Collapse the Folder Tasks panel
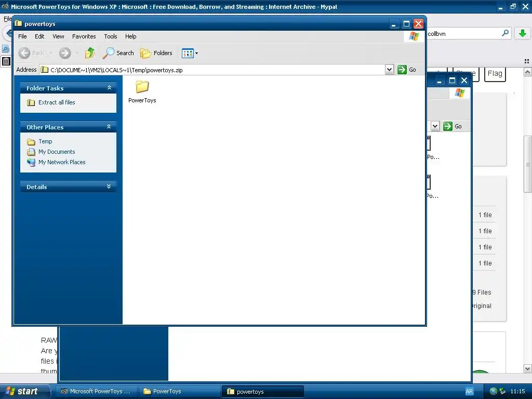Screen dimensions: 532x399 [x=109, y=87]
